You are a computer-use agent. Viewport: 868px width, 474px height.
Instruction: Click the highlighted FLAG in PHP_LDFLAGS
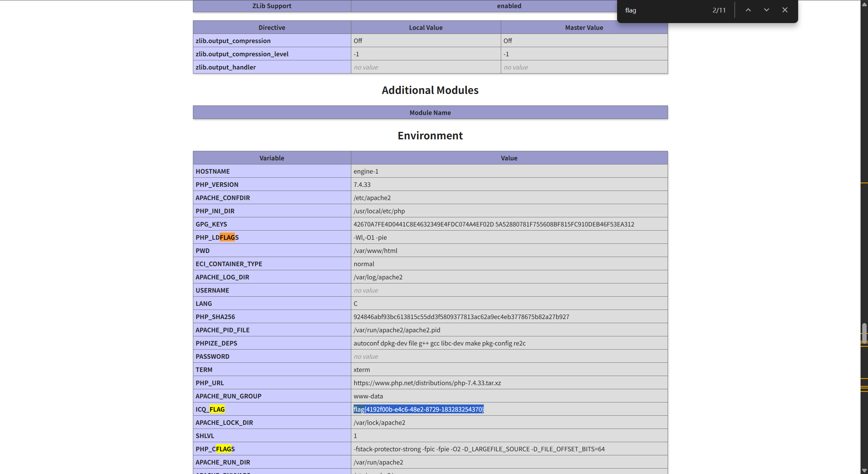[227, 237]
